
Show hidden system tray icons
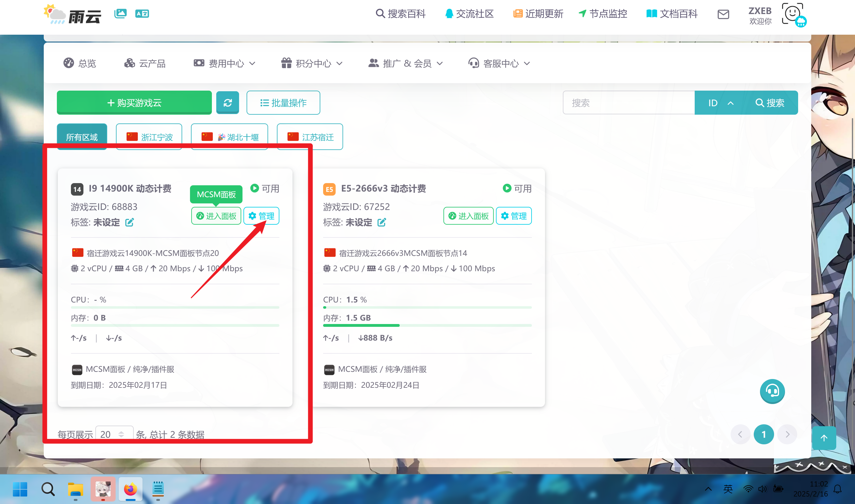pos(708,489)
